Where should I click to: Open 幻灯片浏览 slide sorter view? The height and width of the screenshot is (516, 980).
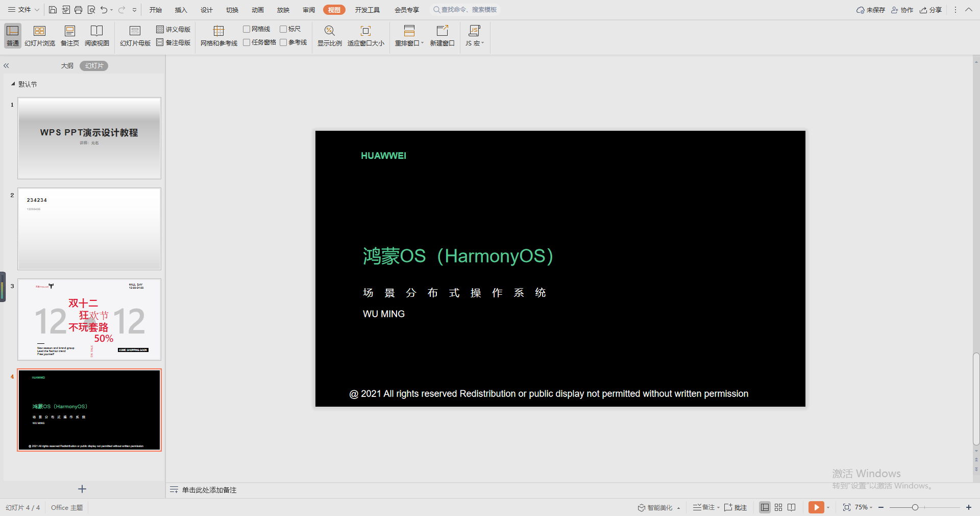point(40,36)
